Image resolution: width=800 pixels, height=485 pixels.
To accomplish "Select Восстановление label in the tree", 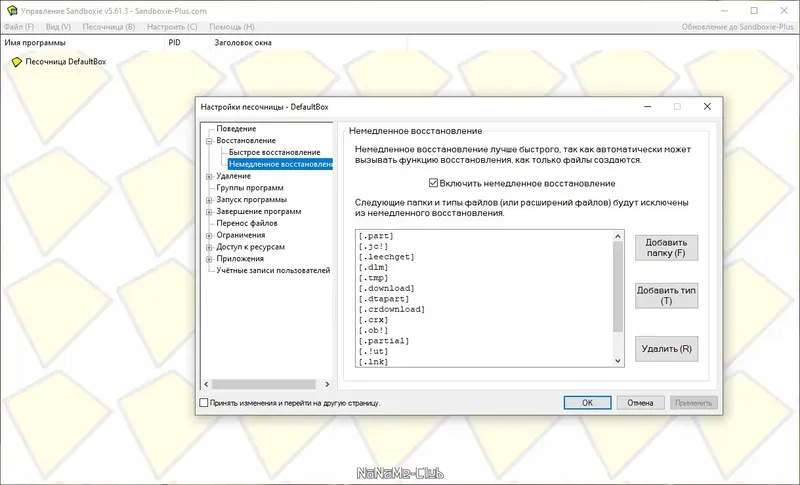I will [x=246, y=140].
